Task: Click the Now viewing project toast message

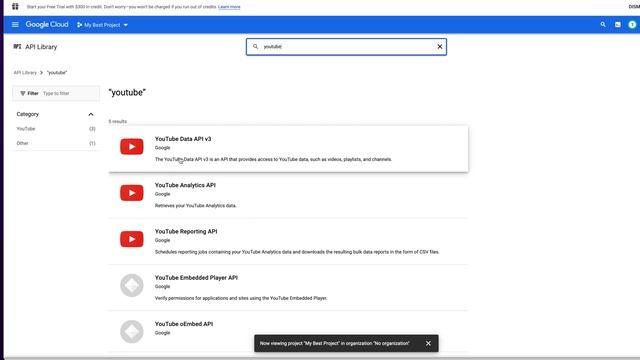Action: (334, 343)
